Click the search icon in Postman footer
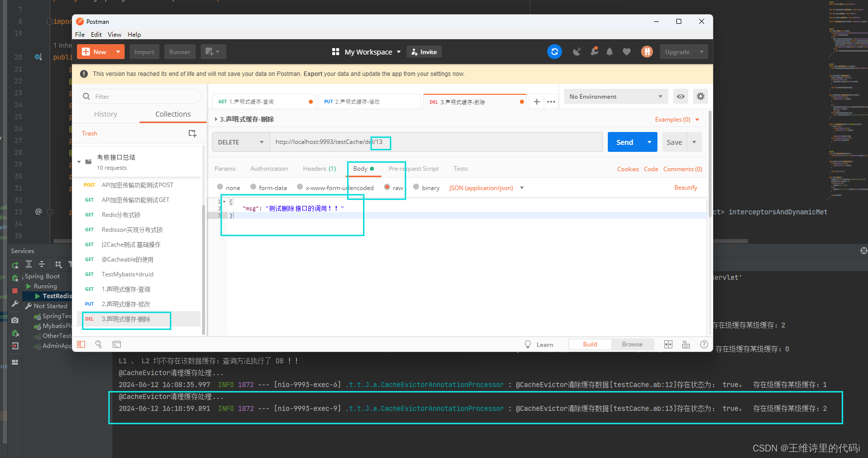This screenshot has height=458, width=868. tap(98, 344)
